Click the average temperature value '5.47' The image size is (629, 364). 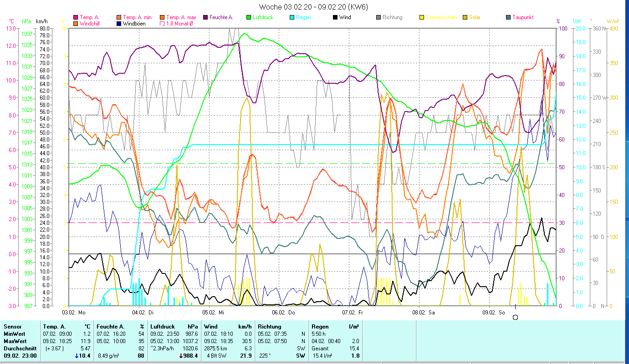tap(85, 349)
